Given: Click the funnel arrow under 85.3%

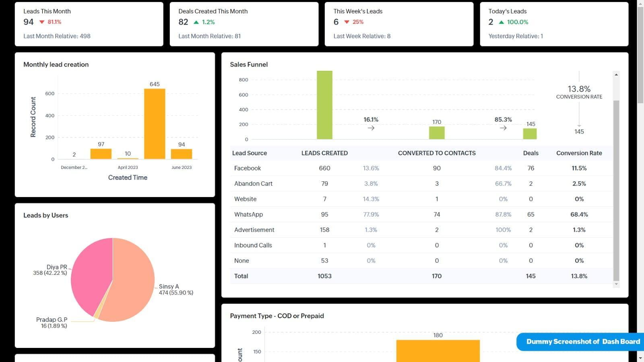Looking at the screenshot, I should (503, 128).
